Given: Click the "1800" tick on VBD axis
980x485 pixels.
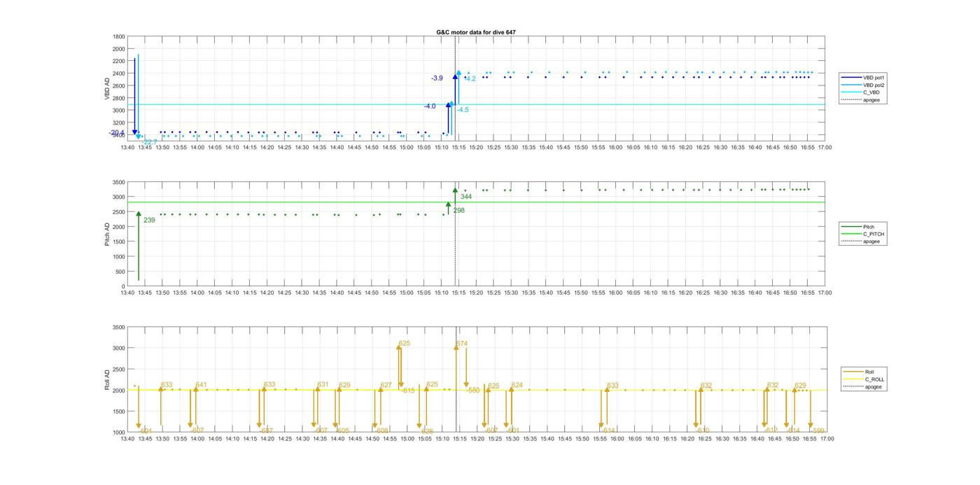Looking at the screenshot, I should click(x=119, y=37).
